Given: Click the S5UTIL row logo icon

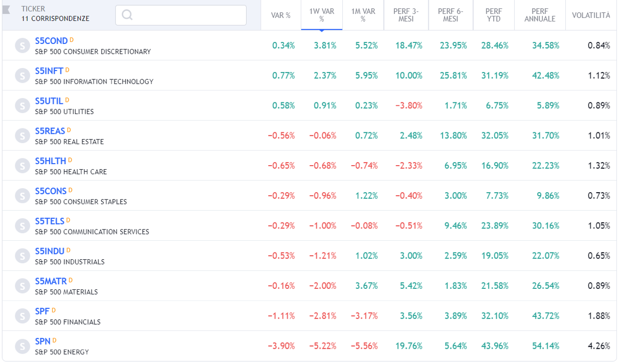Looking at the screenshot, I should [x=22, y=106].
